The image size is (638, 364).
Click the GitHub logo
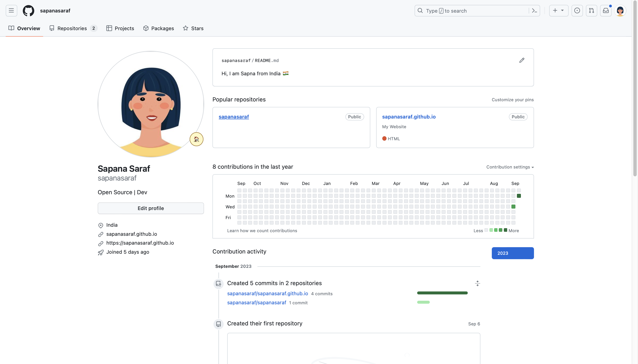coord(28,11)
